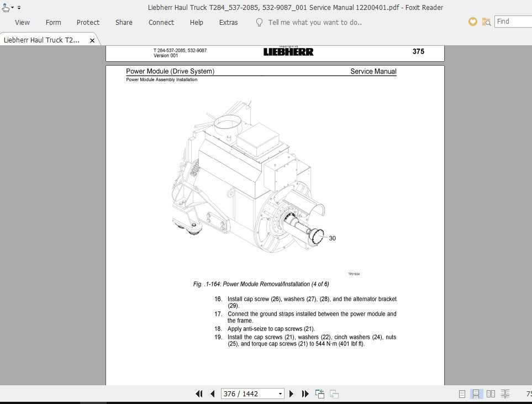Click page number 375 in footer

[418, 51]
